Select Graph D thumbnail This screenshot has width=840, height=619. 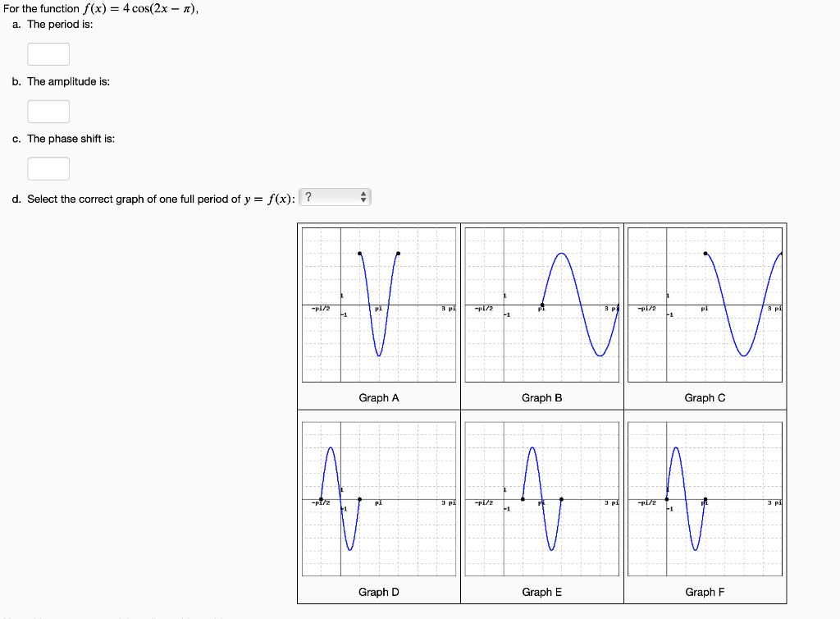[x=379, y=499]
